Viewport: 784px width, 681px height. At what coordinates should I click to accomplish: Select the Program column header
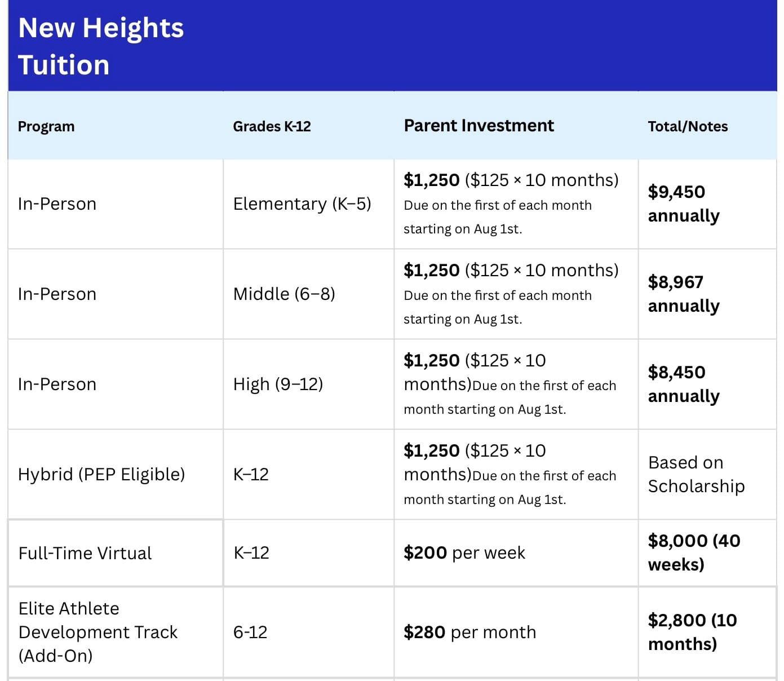tap(46, 126)
